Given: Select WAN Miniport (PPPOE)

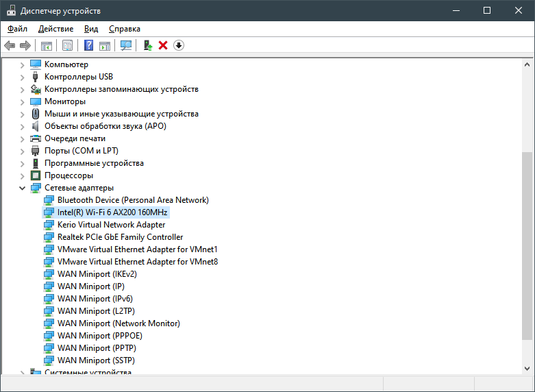Looking at the screenshot, I should (x=99, y=336).
